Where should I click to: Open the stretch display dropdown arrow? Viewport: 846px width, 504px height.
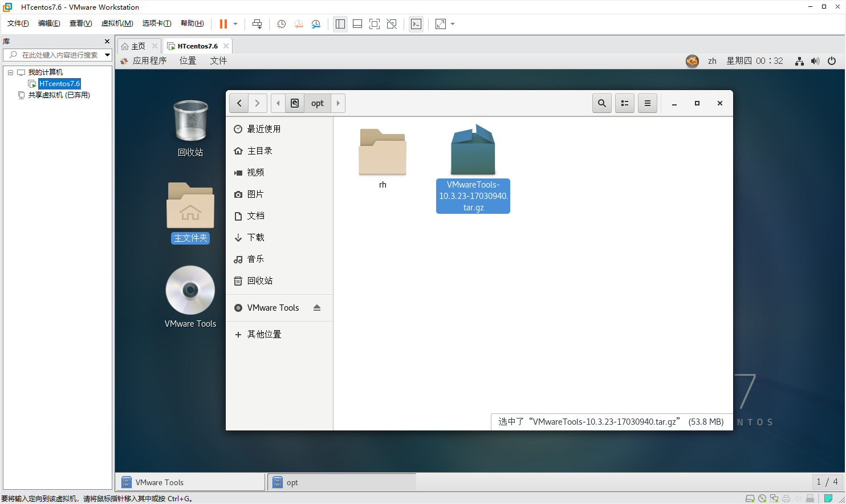[453, 24]
